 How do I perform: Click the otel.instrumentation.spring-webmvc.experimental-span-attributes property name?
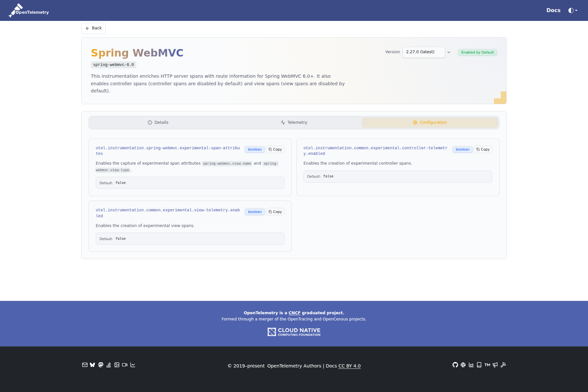[168, 151]
